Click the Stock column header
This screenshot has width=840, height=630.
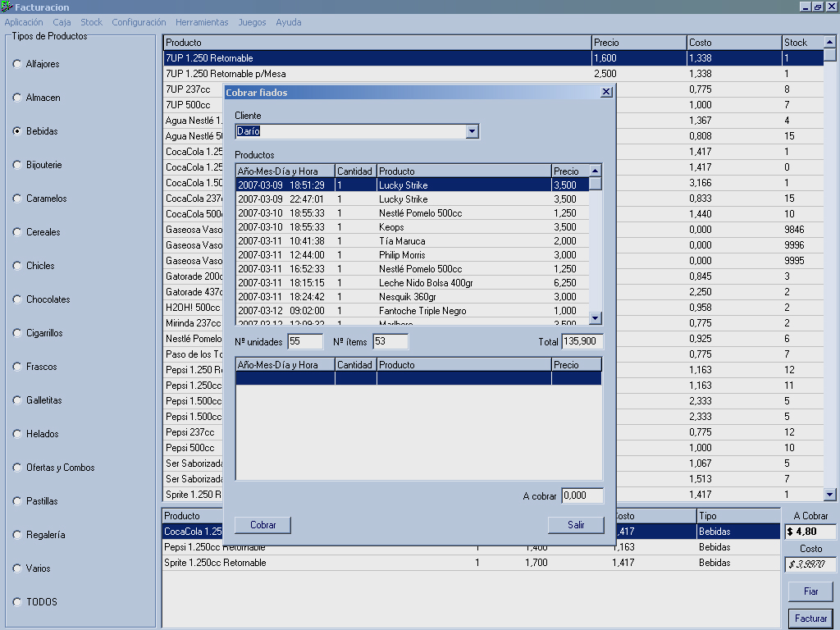pos(802,43)
